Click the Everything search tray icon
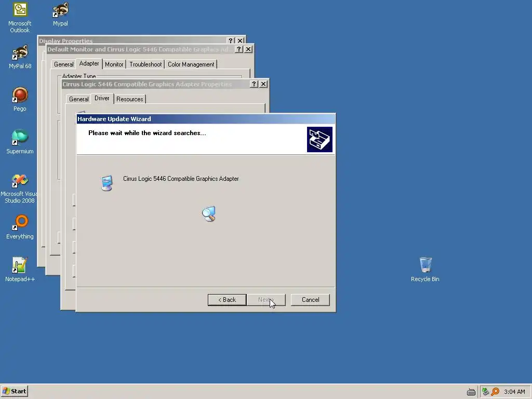Image resolution: width=532 pixels, height=399 pixels. click(495, 392)
